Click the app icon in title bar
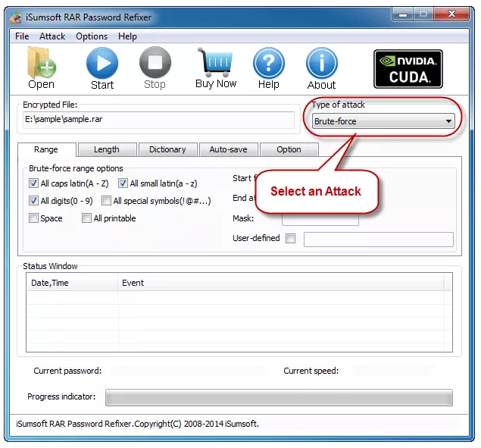 (16, 17)
